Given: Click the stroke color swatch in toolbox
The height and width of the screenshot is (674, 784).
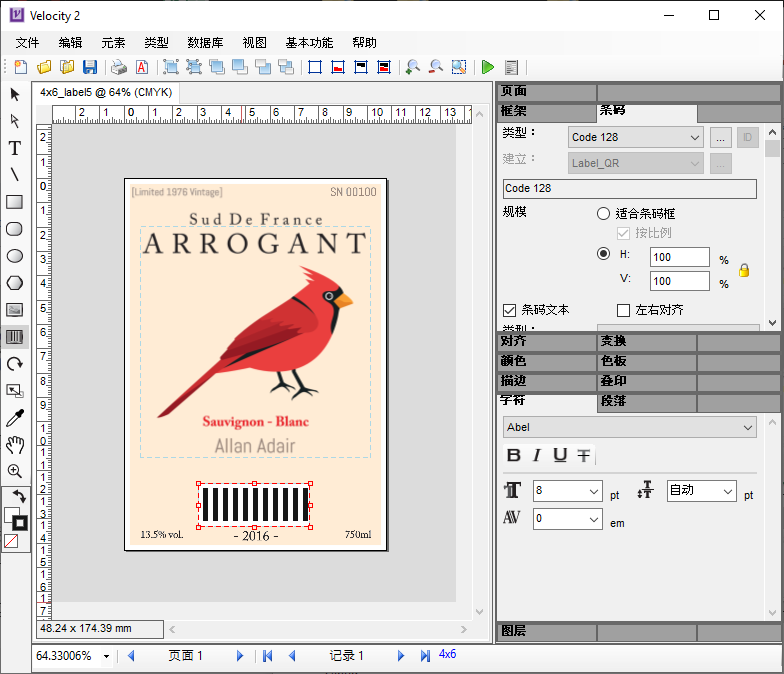Looking at the screenshot, I should click(19, 523).
